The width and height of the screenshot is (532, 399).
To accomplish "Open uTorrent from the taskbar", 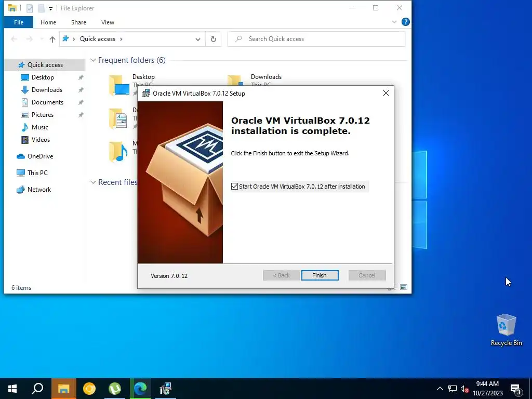I will [115, 389].
